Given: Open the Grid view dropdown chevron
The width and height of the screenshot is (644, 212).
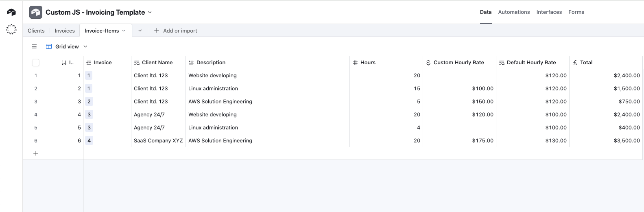Looking at the screenshot, I should pos(85,46).
